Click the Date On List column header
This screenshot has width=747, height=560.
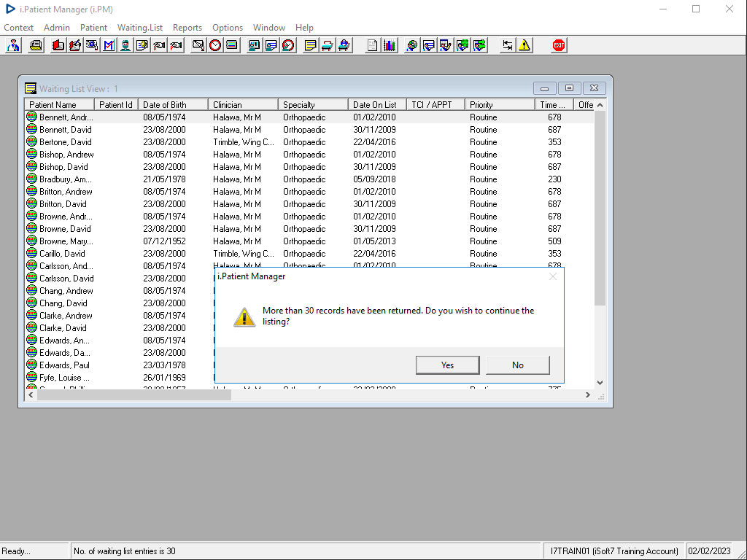[x=377, y=105]
